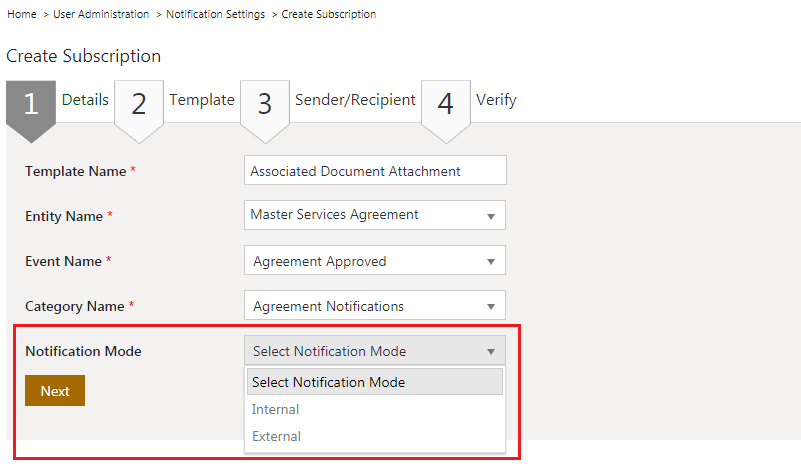Choose External from the notification mode list

[x=277, y=436]
